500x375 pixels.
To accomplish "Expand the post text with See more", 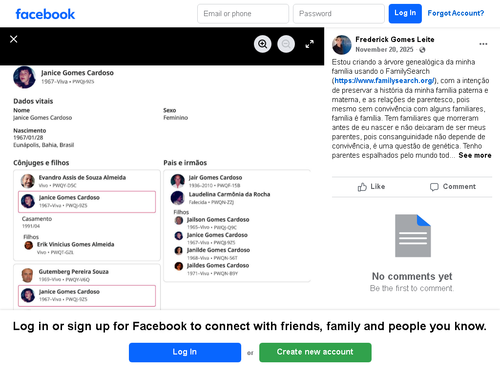I will (x=475, y=155).
